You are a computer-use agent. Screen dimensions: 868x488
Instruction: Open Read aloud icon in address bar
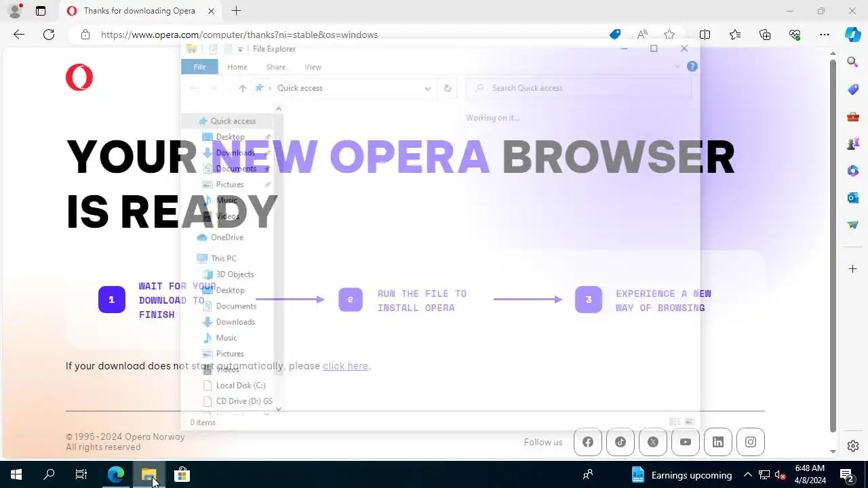(x=642, y=35)
